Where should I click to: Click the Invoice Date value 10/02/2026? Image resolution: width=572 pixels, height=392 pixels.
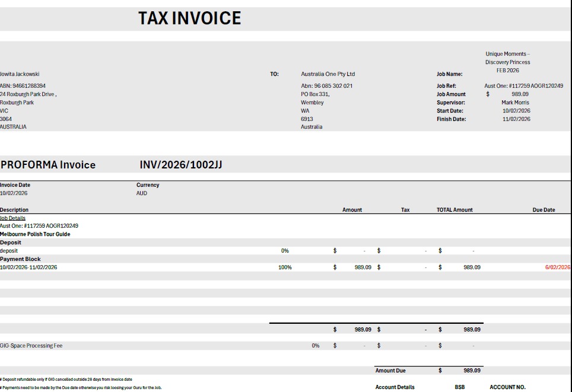pyautogui.click(x=14, y=193)
